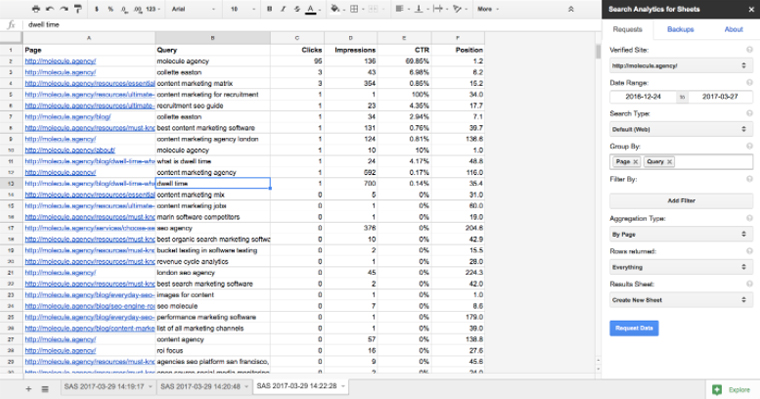Toggle italic formatting
The image size is (760, 399).
pos(283,9)
